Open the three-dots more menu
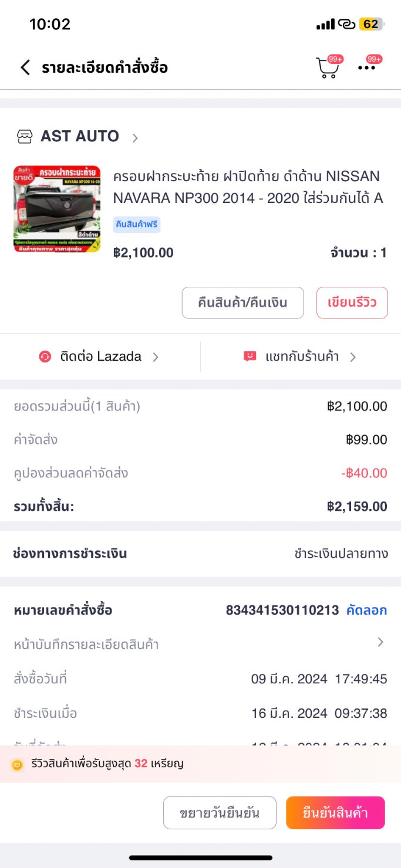 (x=367, y=67)
